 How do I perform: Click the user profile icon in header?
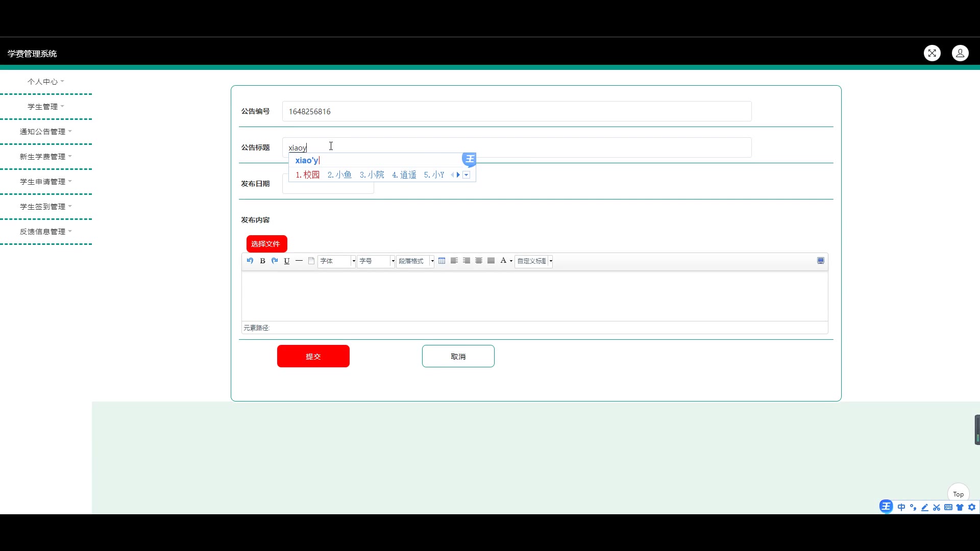pyautogui.click(x=960, y=53)
